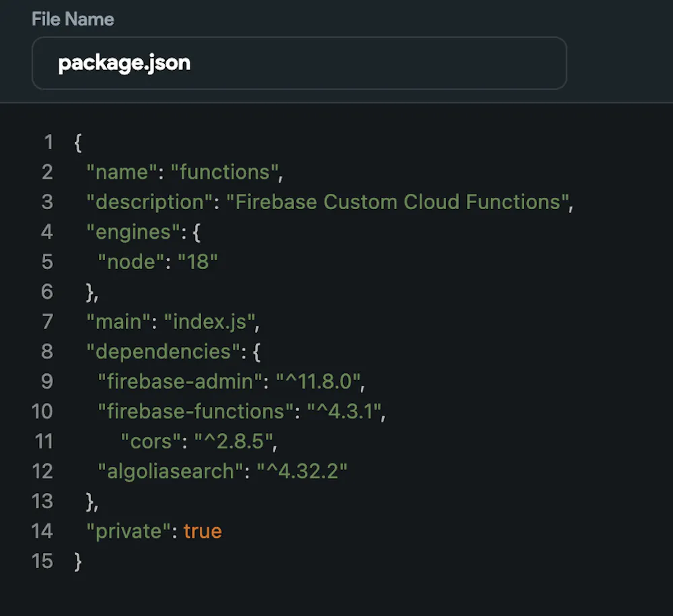
Task: Click line number 6 in the gutter
Action: point(47,292)
